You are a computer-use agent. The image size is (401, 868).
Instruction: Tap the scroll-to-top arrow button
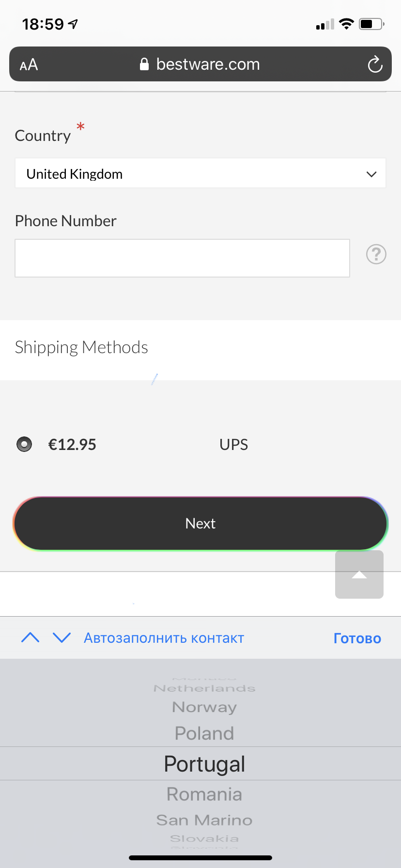(x=359, y=574)
